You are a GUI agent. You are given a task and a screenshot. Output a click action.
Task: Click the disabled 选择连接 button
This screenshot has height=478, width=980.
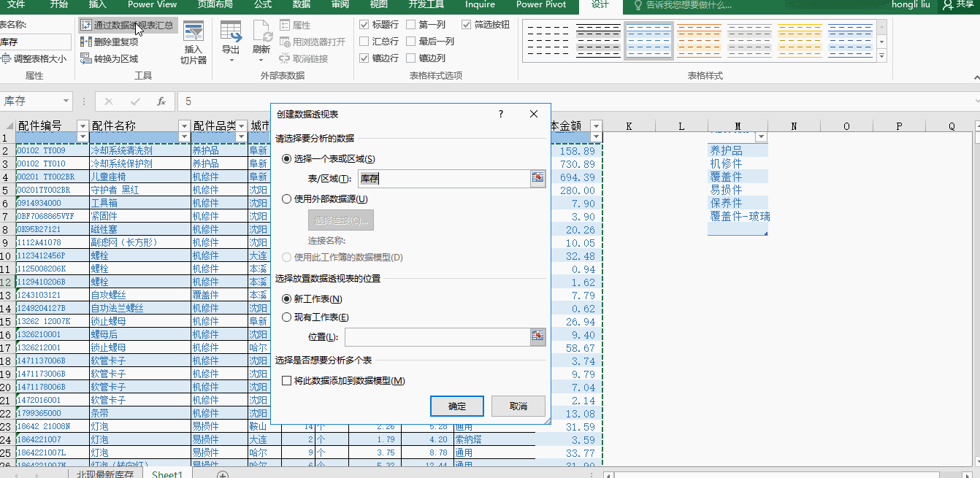pos(340,220)
